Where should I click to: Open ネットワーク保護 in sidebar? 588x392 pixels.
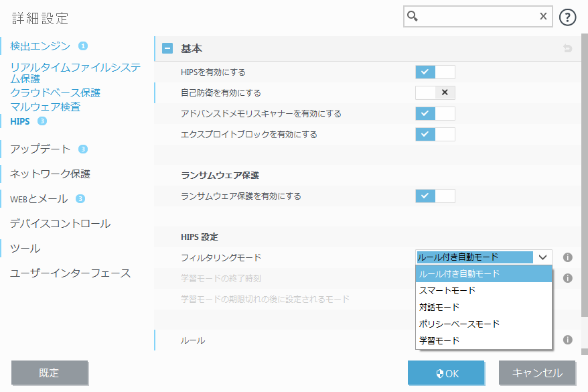click(x=50, y=174)
